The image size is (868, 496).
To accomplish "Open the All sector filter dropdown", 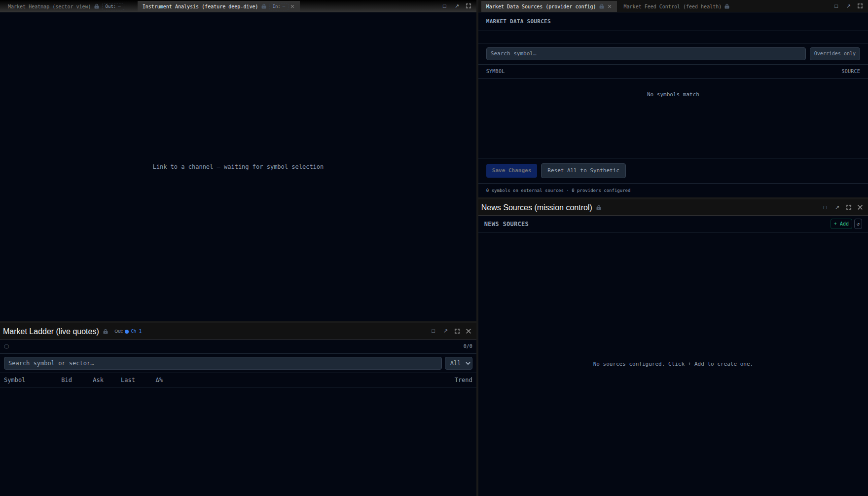I will coord(459,363).
